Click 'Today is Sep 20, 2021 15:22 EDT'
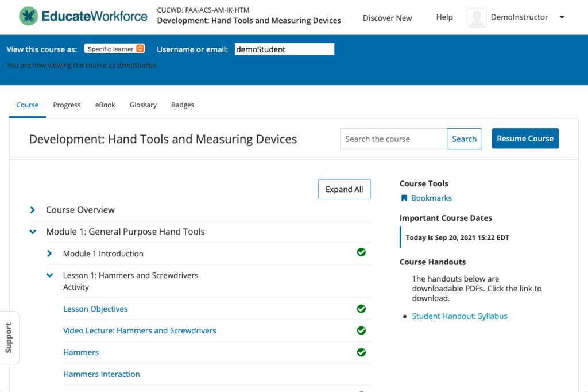Image resolution: width=588 pixels, height=392 pixels. (458, 237)
